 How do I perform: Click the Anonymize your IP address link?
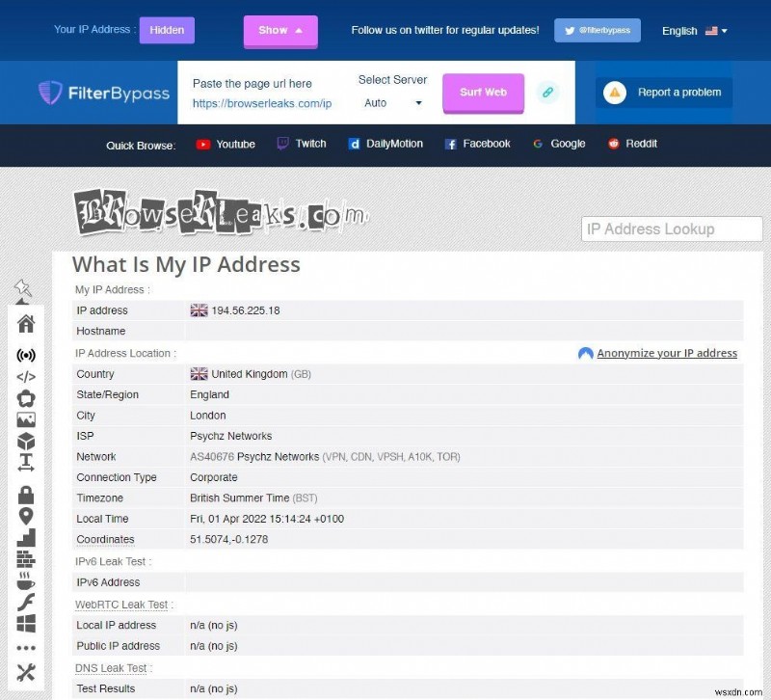point(666,353)
